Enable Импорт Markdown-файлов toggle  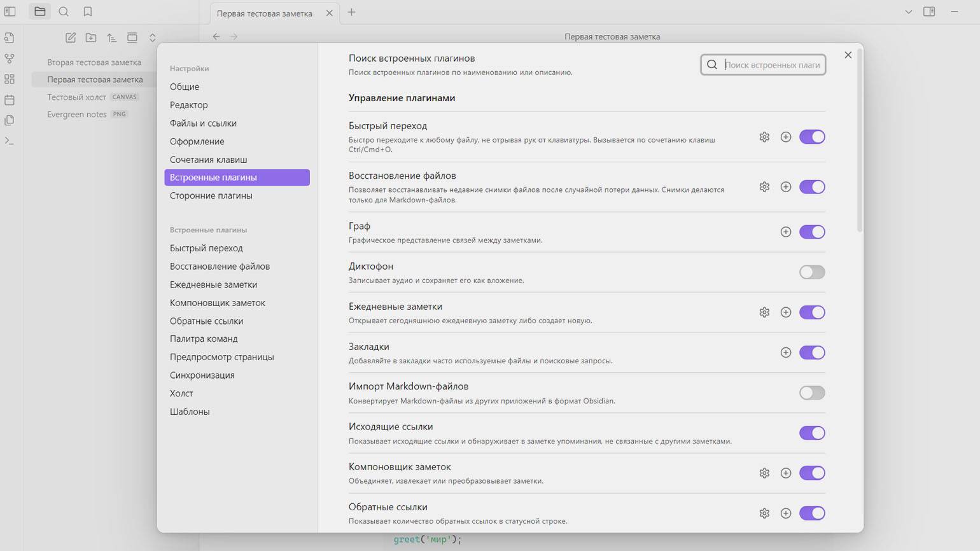tap(812, 393)
